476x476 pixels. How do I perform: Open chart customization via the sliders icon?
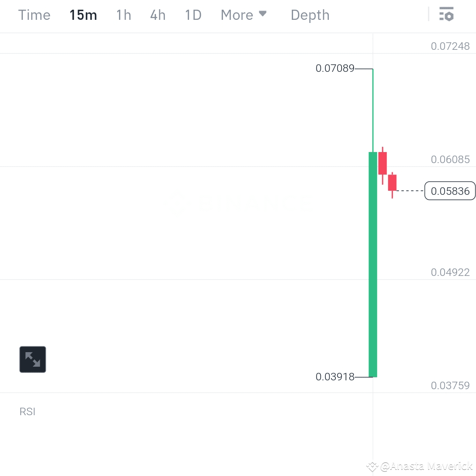coord(446,15)
